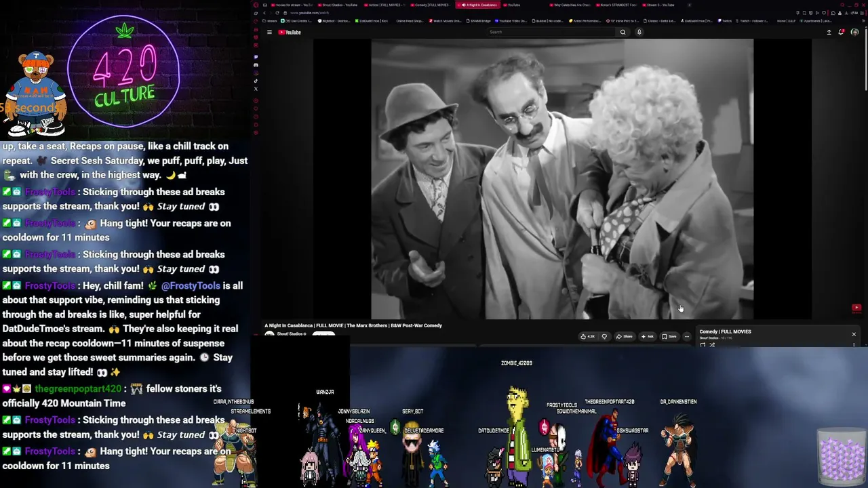Open the Nightbot Dashboard bookmark
Image resolution: width=868 pixels, height=488 pixels.
334,21
